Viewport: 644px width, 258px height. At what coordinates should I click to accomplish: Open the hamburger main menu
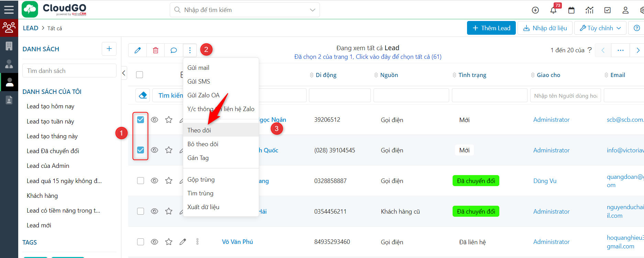click(9, 9)
